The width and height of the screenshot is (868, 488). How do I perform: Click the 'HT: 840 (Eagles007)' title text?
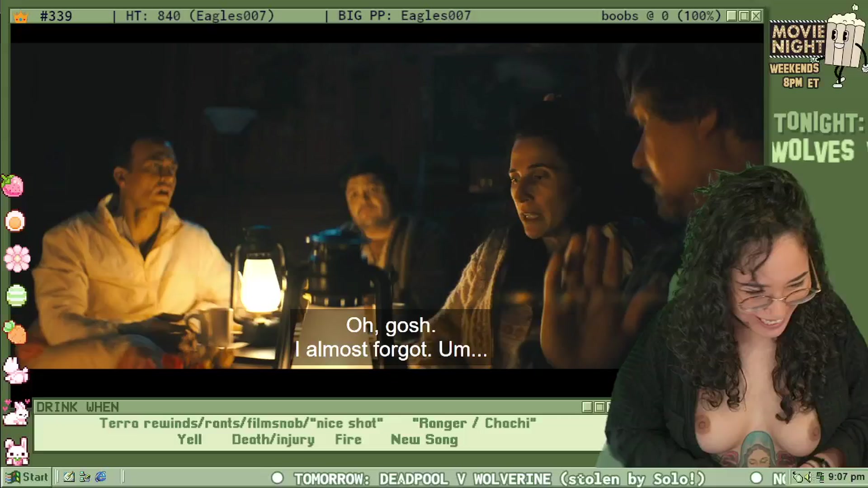coord(200,16)
